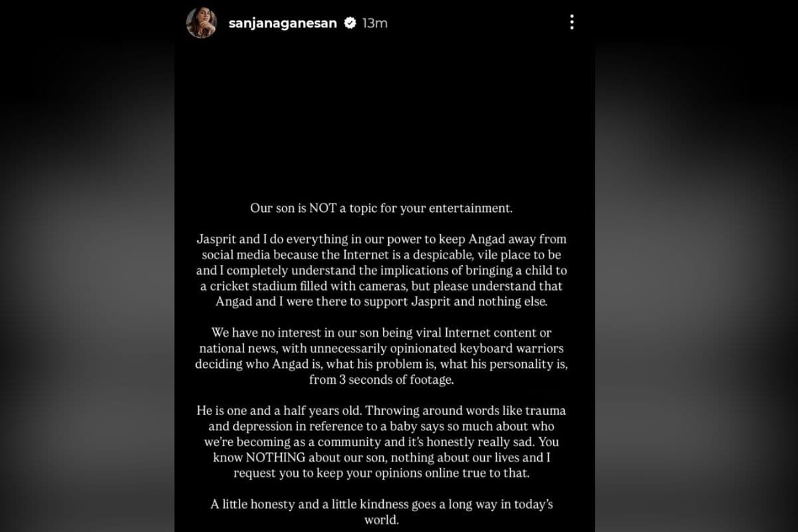Viewport: 798px width, 532px height.
Task: Open the sanjanaganesan username link
Action: pos(284,23)
